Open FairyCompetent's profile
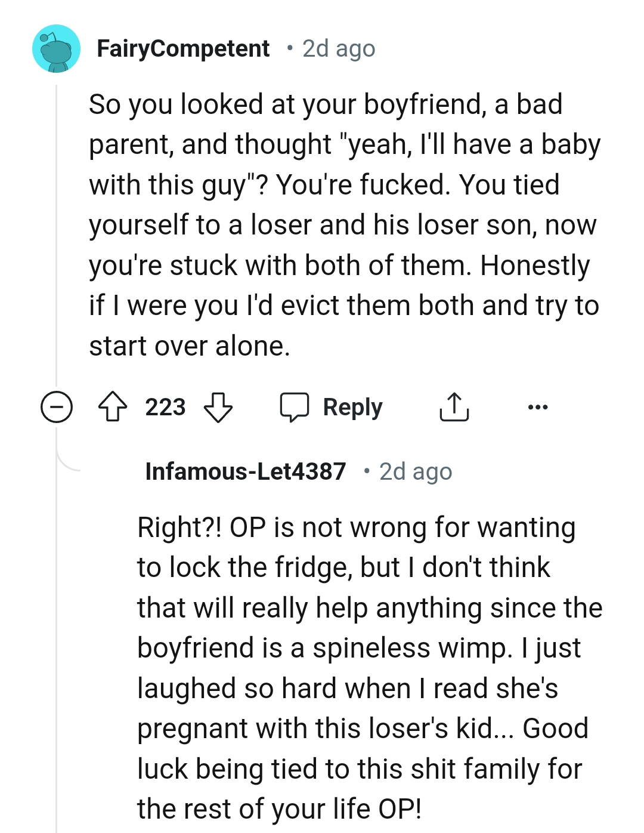This screenshot has width=644, height=833. coord(183,48)
